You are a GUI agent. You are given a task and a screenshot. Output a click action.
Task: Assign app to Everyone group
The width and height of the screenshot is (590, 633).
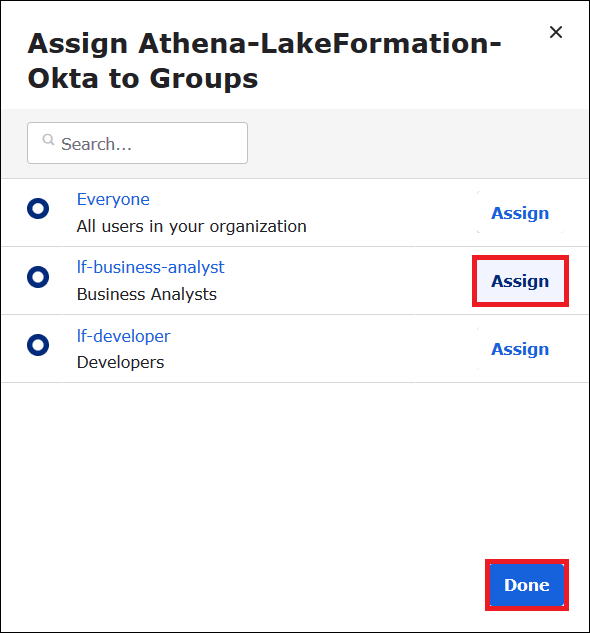520,213
